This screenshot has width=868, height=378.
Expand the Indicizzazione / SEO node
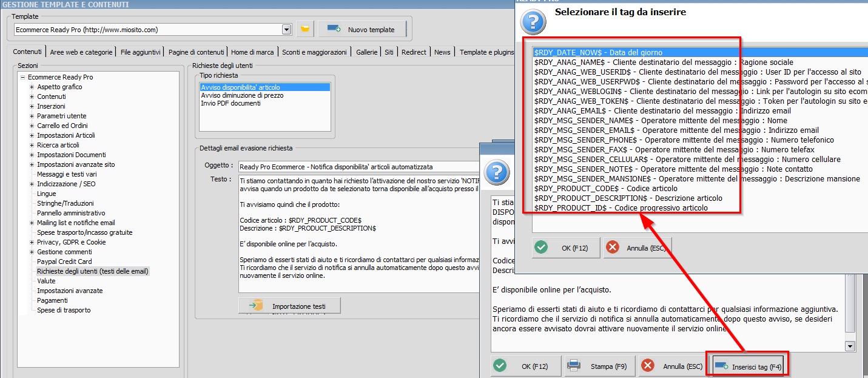point(32,184)
